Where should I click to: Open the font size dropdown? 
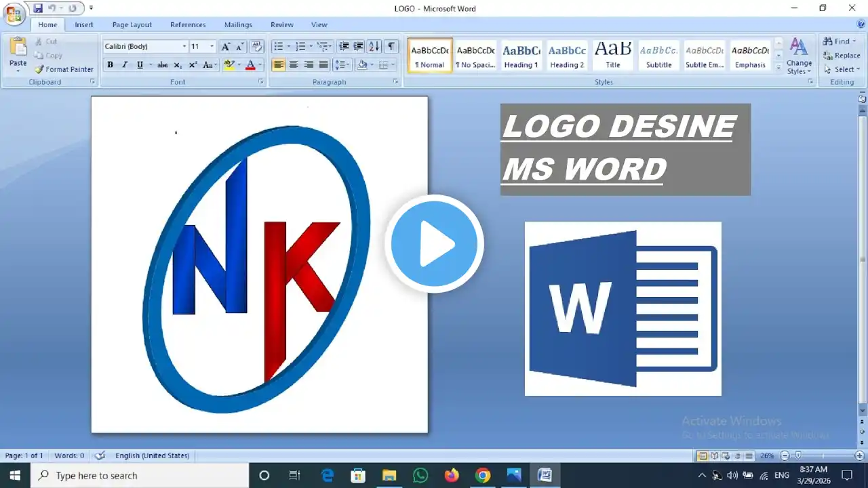[212, 47]
